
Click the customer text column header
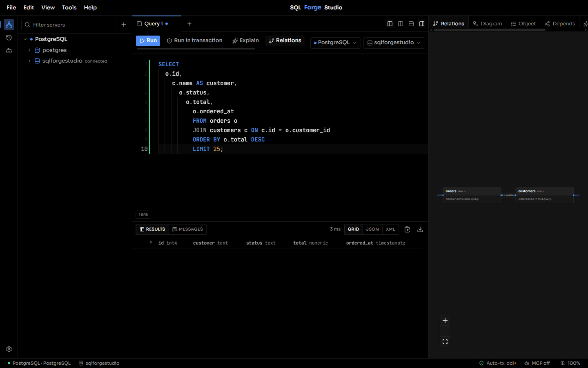(x=210, y=243)
